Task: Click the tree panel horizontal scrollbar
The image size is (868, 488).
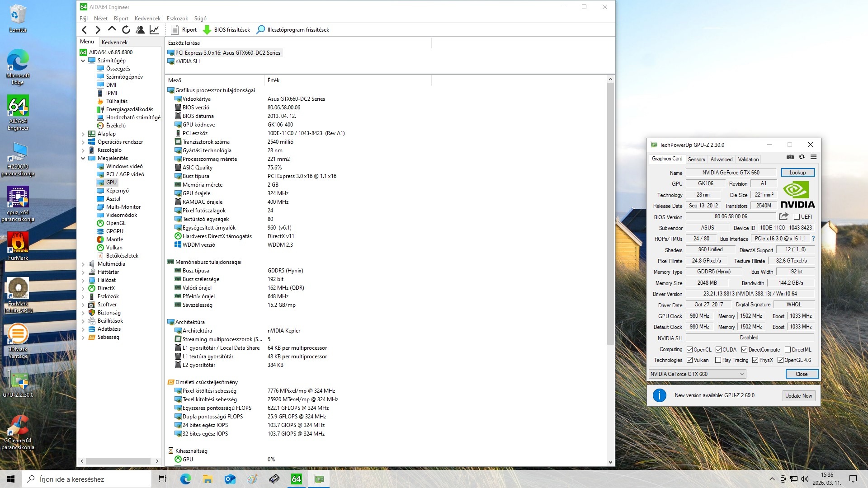Action: click(118, 461)
